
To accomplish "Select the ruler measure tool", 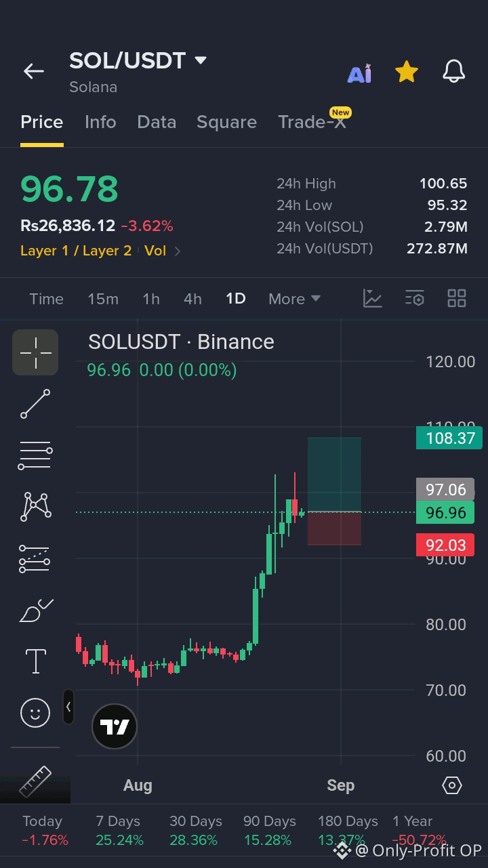I will [35, 781].
